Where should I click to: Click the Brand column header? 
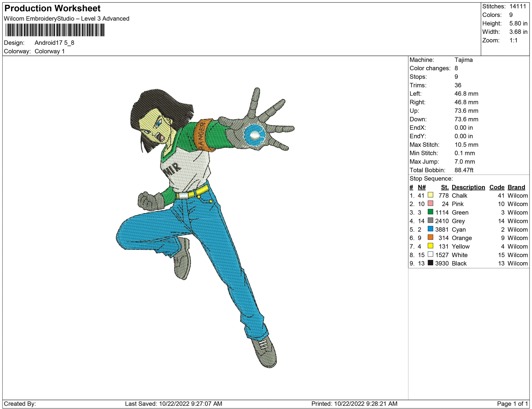[x=516, y=187]
